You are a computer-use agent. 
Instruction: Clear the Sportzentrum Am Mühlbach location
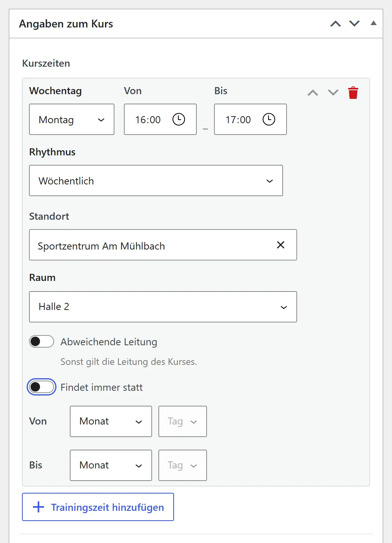click(281, 245)
